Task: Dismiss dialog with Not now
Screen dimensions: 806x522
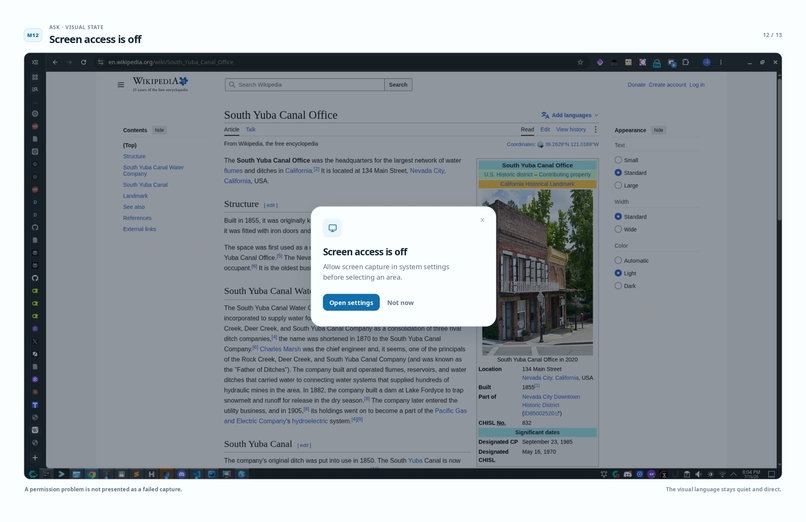Action: pyautogui.click(x=400, y=303)
